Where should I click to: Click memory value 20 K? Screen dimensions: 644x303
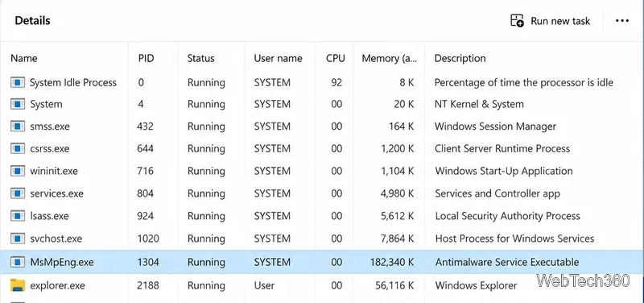pos(404,104)
